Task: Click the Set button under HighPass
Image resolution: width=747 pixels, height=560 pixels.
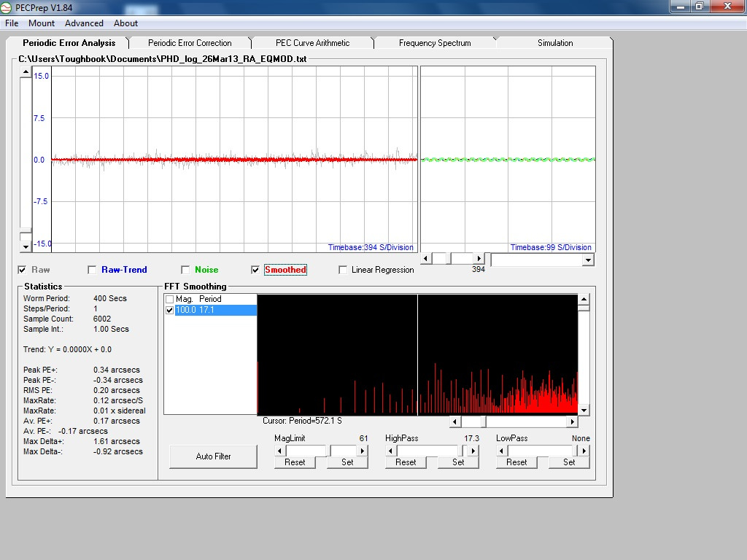Action: click(x=458, y=462)
